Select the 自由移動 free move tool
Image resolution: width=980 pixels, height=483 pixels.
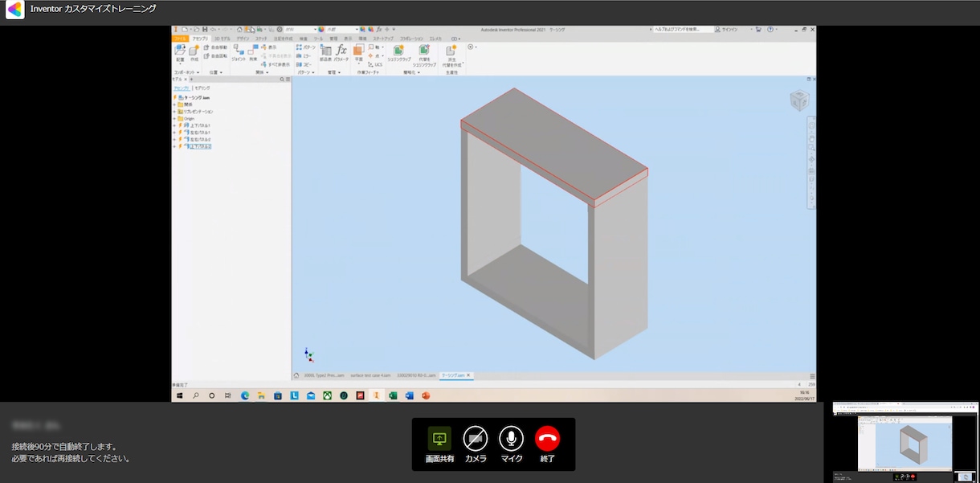tap(215, 47)
